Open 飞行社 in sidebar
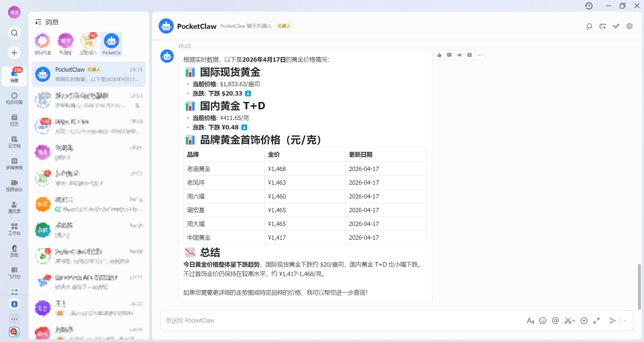 click(x=14, y=273)
